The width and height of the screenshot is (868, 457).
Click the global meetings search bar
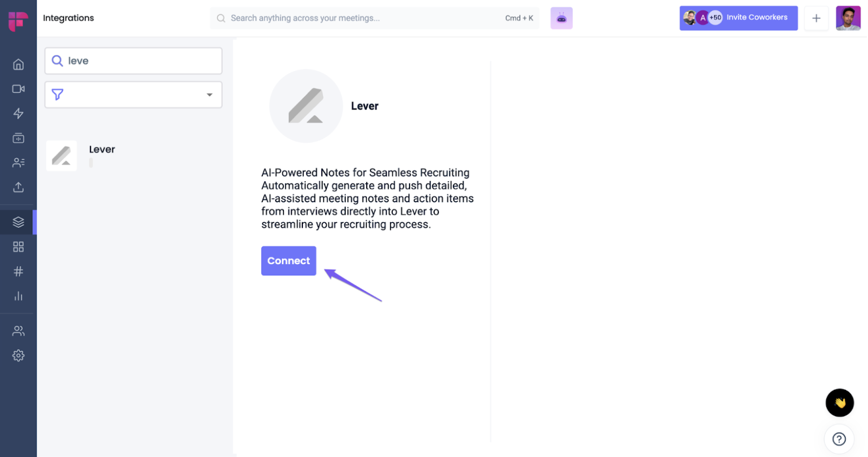tap(375, 18)
